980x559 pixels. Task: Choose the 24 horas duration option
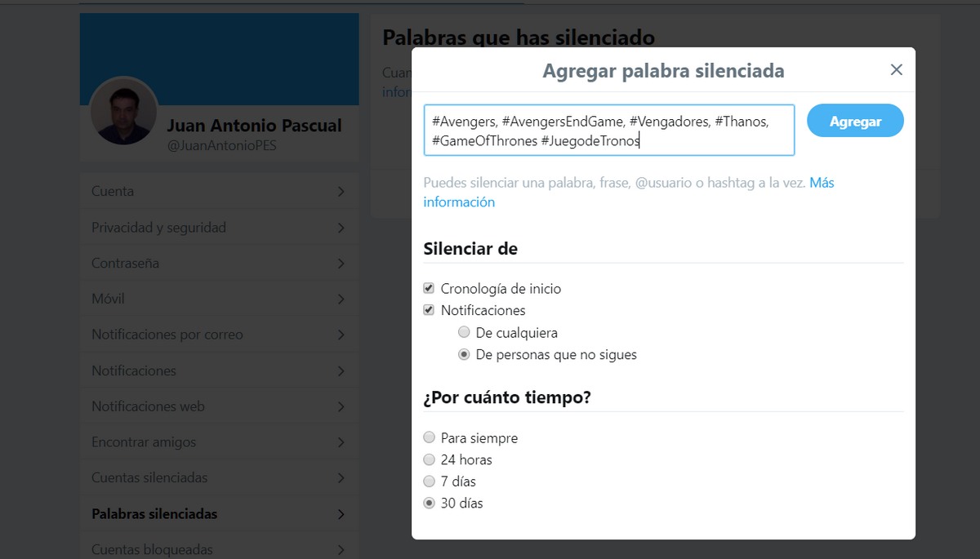429,459
